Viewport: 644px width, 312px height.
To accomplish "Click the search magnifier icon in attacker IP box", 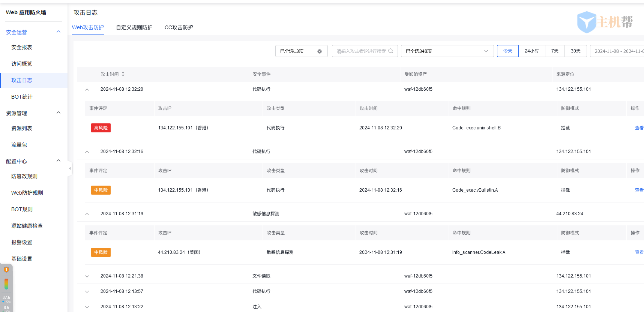I will [390, 51].
